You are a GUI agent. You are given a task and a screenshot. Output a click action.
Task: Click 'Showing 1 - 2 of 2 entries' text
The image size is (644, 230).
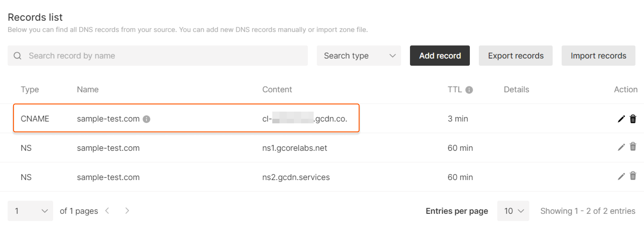tap(588, 211)
